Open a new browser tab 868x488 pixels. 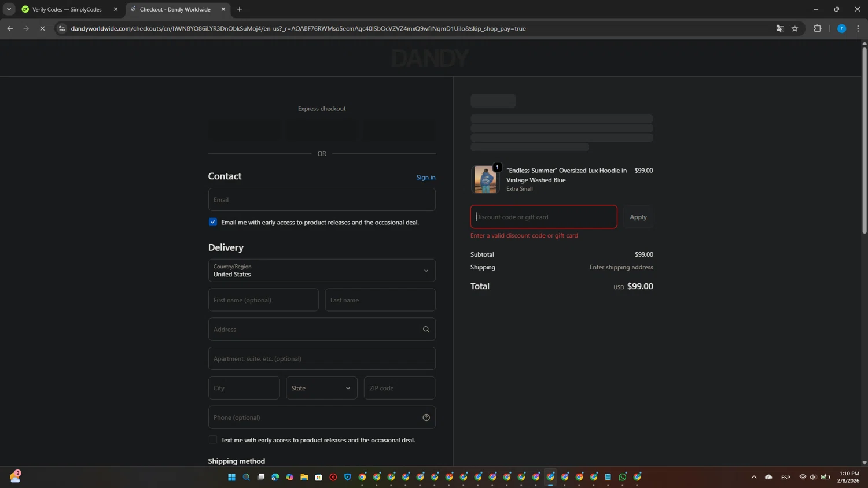pyautogui.click(x=240, y=9)
